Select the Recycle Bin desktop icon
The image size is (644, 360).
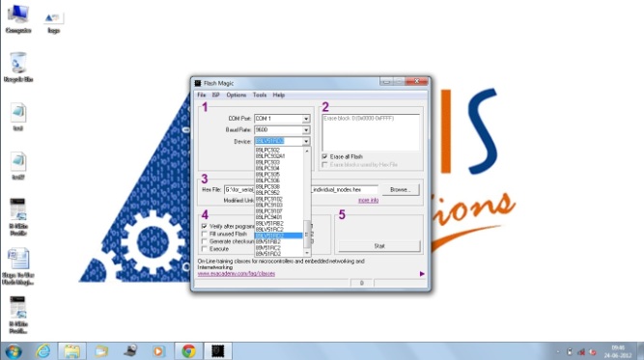18,68
